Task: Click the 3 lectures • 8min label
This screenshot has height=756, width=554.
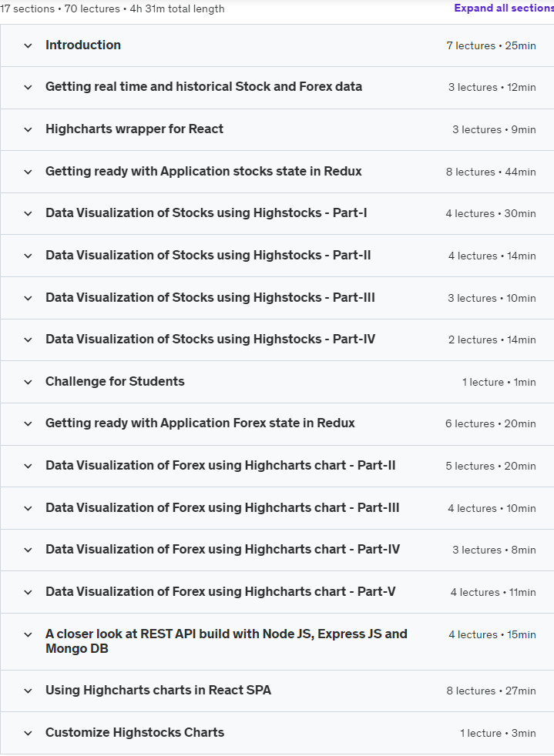Action: pyautogui.click(x=494, y=550)
